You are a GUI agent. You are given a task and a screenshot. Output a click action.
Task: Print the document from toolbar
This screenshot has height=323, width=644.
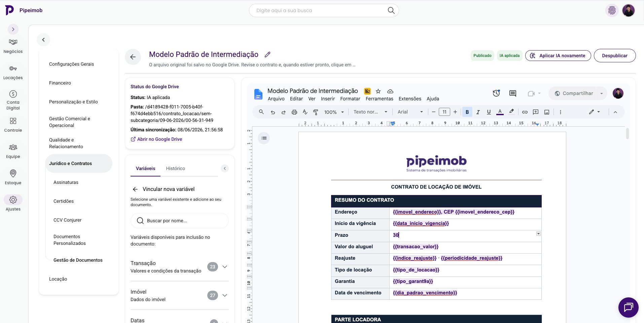click(294, 112)
